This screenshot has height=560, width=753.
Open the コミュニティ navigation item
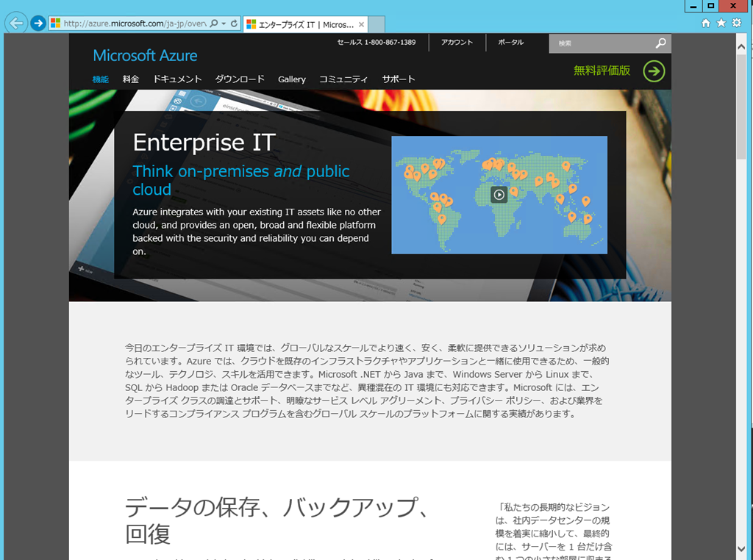click(343, 79)
